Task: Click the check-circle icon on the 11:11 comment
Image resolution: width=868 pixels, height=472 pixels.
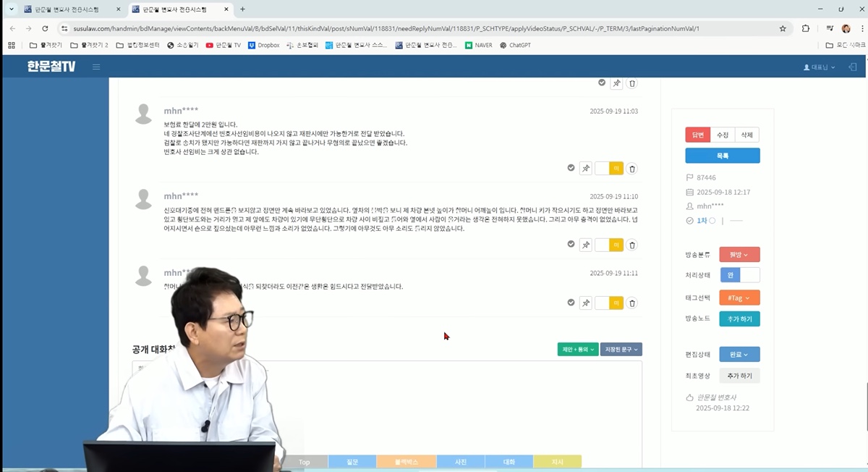Action: [x=571, y=303]
